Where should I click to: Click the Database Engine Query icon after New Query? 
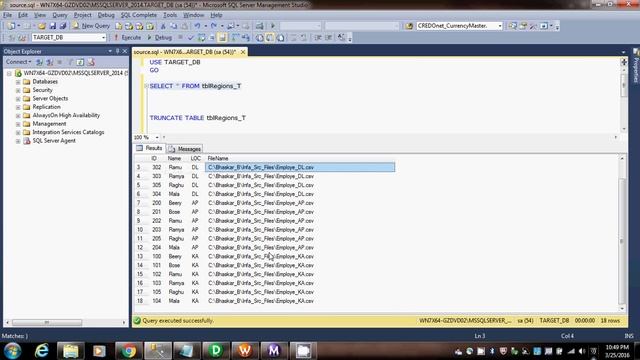coord(119,26)
